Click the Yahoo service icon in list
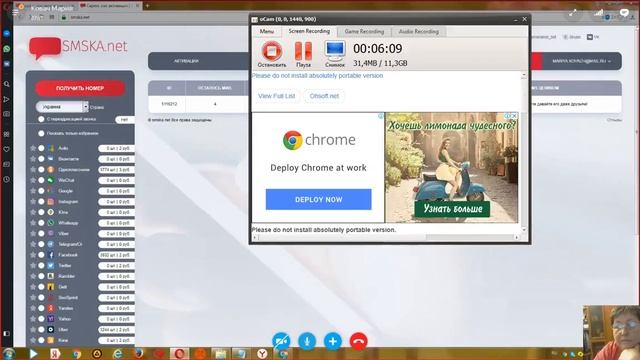The image size is (640, 360). pyautogui.click(x=51, y=319)
